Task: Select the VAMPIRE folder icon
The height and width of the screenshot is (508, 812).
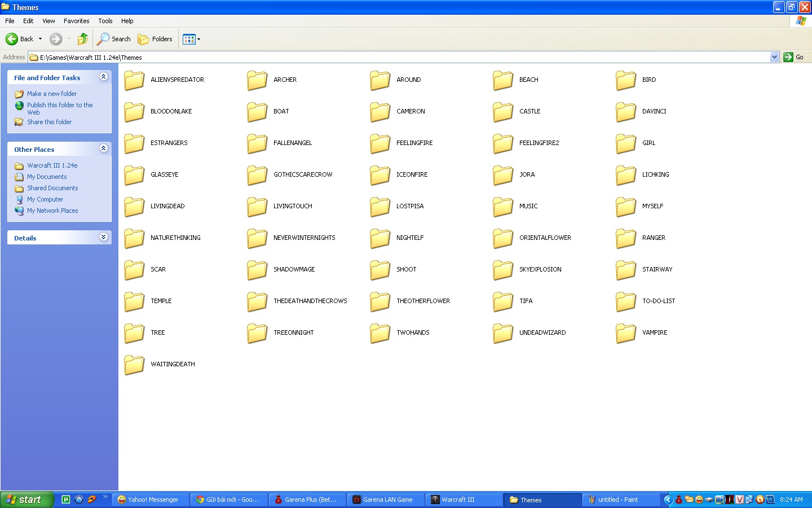Action: [626, 333]
